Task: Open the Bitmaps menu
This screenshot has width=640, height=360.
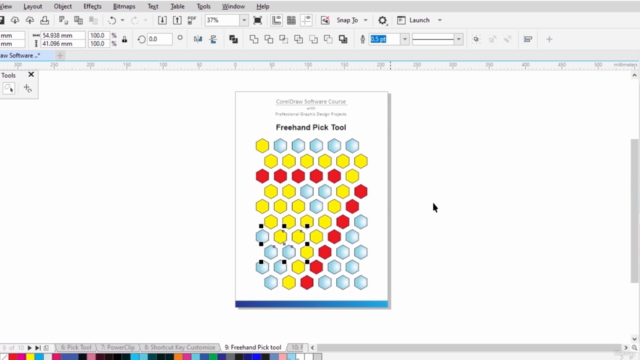Action: point(124,7)
